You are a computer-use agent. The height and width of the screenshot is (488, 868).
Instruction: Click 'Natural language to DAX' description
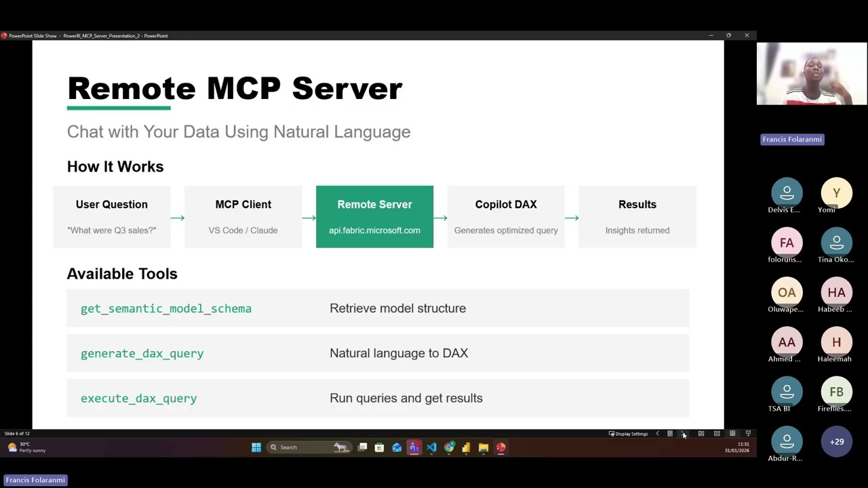pos(399,353)
